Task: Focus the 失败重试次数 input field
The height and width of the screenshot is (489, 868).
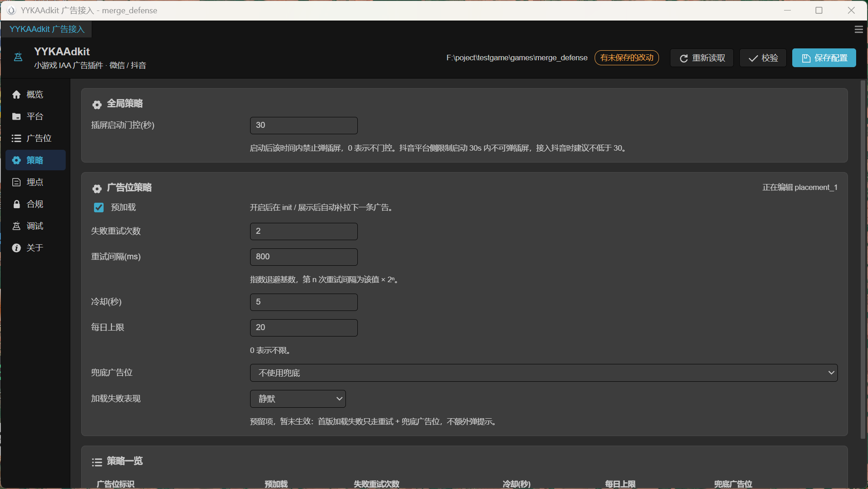Action: pos(303,231)
